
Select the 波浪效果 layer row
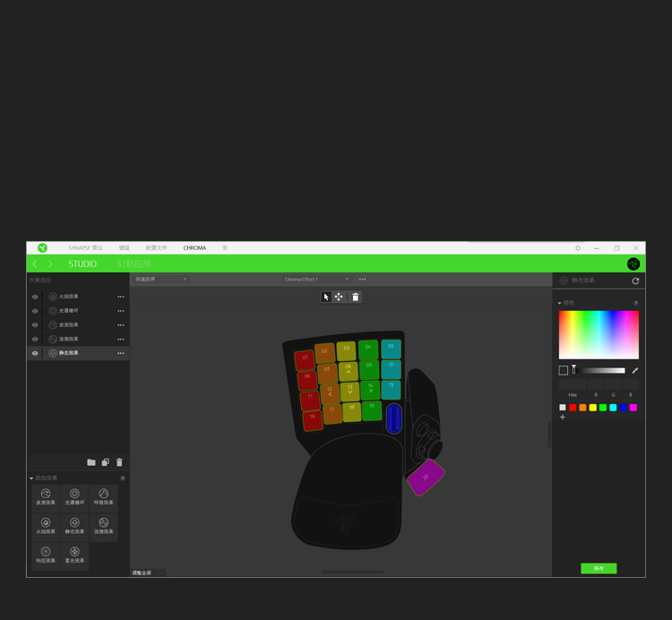[78, 324]
